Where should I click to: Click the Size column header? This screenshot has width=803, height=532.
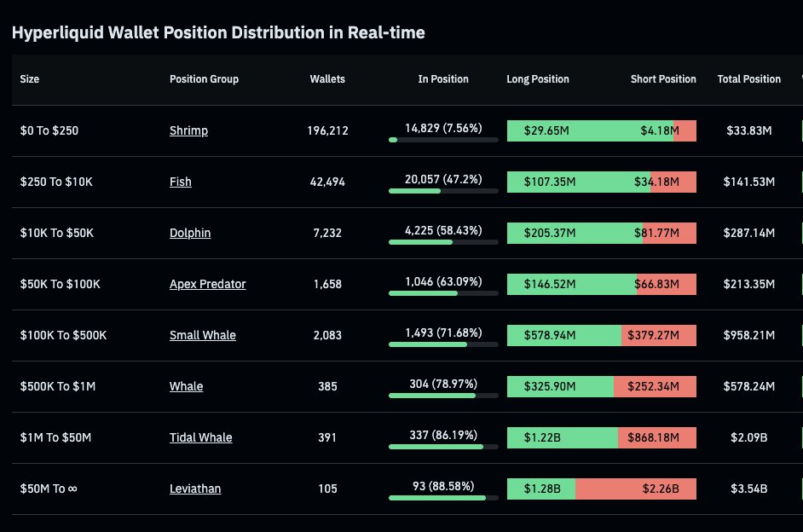pos(30,79)
